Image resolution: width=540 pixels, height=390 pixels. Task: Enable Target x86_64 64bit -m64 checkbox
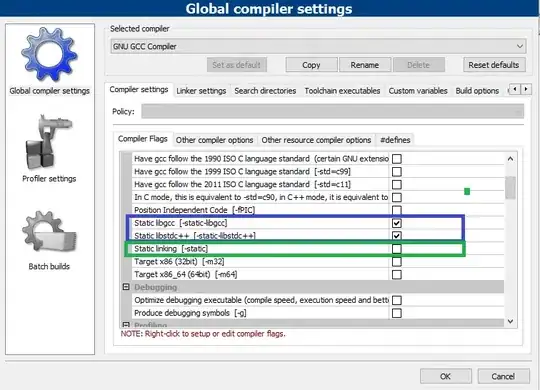coord(397,275)
